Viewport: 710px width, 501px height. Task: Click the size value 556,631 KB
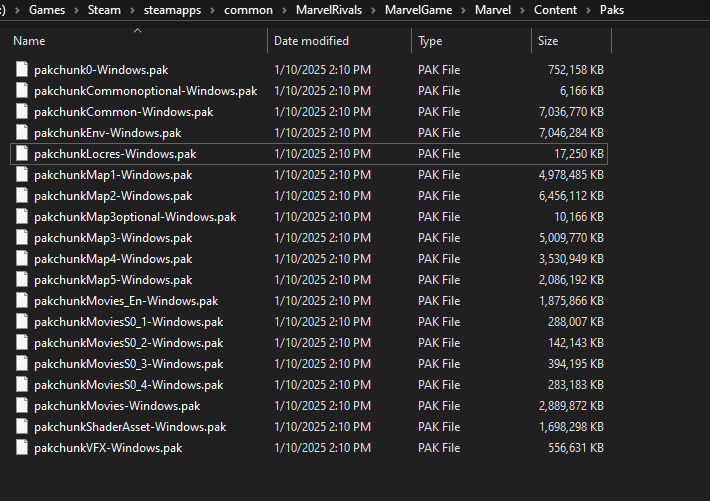point(576,448)
